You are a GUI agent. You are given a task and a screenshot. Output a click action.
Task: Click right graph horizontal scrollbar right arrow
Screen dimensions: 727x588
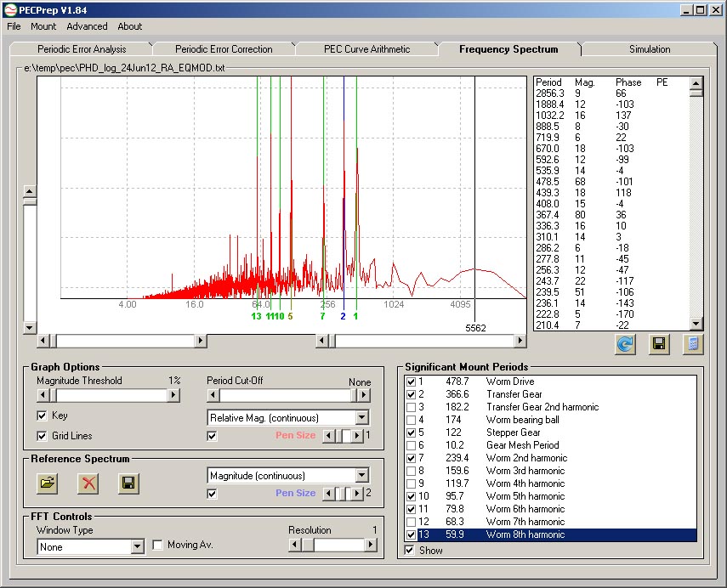coord(520,341)
